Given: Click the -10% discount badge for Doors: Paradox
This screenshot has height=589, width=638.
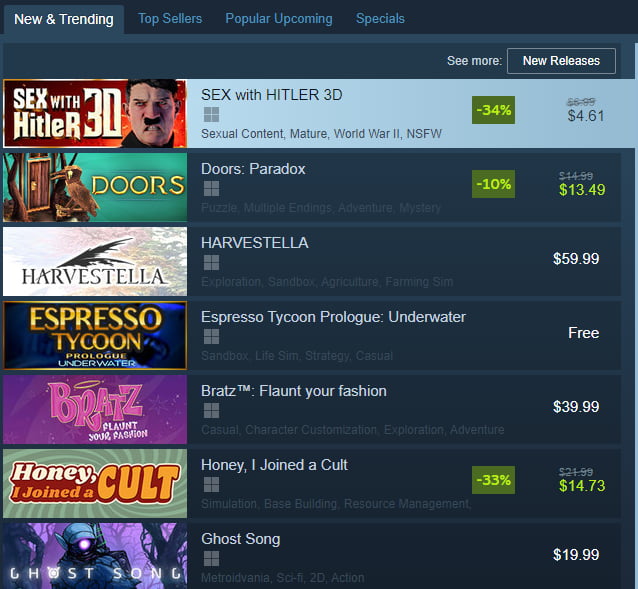Looking at the screenshot, I should coord(493,184).
